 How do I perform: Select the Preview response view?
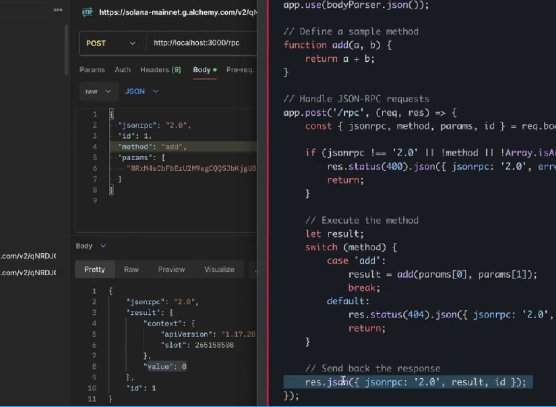click(x=171, y=269)
